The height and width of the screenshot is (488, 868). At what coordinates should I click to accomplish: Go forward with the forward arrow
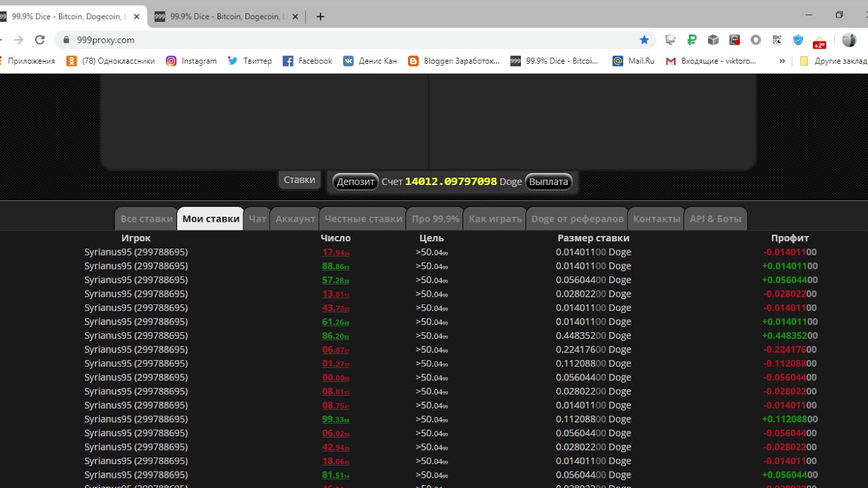[18, 40]
